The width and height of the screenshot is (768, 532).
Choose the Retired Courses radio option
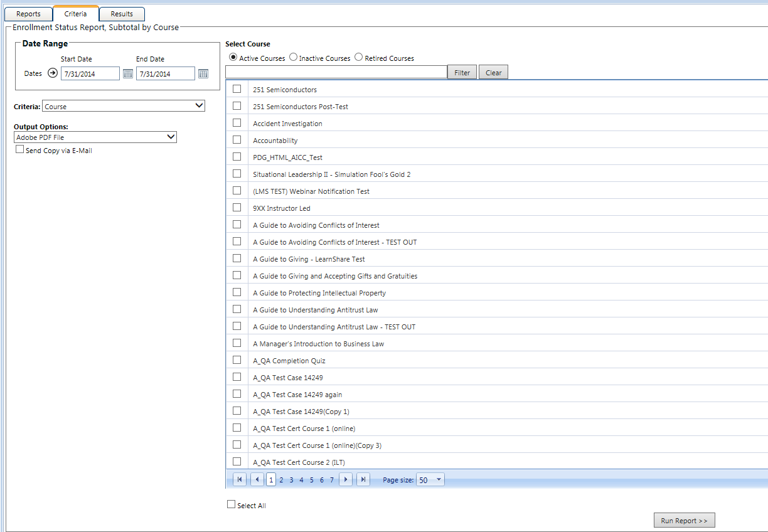point(359,58)
